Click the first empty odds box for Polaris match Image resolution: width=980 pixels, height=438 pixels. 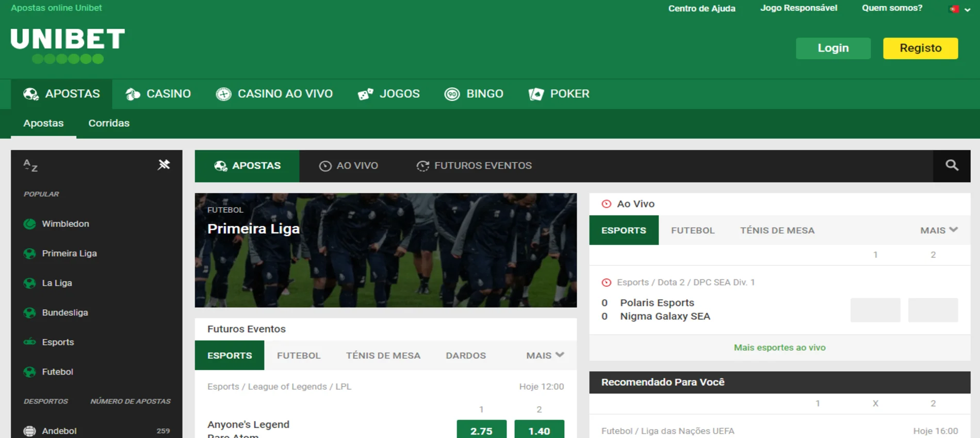(875, 310)
